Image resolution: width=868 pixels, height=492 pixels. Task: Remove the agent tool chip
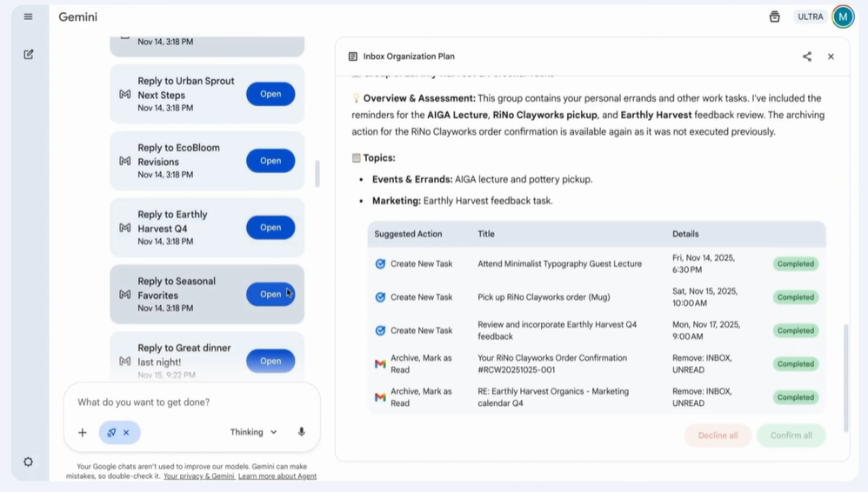coord(126,432)
